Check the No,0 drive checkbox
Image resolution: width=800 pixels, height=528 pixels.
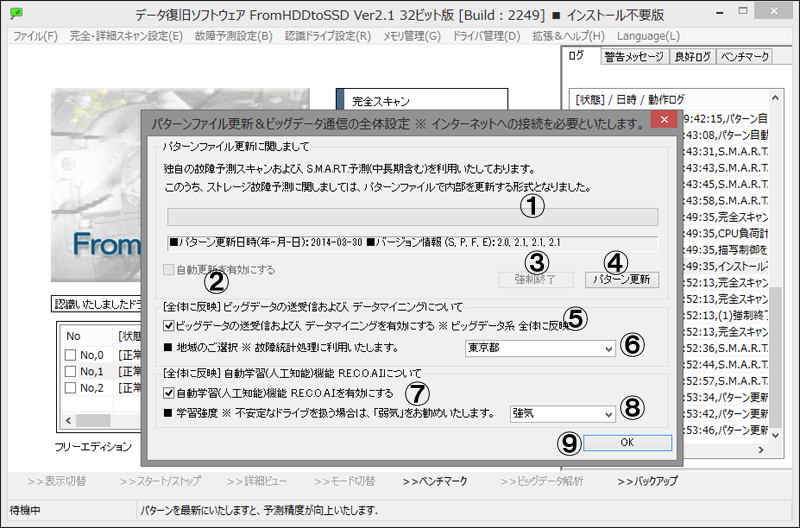[x=70, y=355]
